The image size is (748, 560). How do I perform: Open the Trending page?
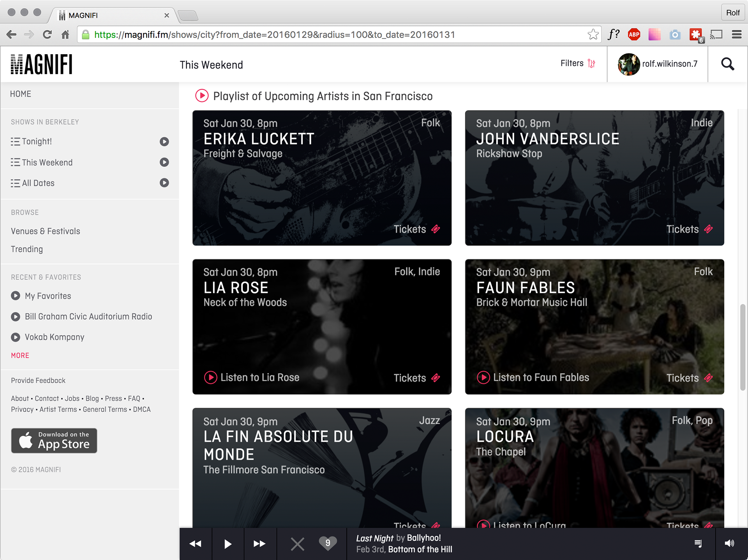click(27, 249)
